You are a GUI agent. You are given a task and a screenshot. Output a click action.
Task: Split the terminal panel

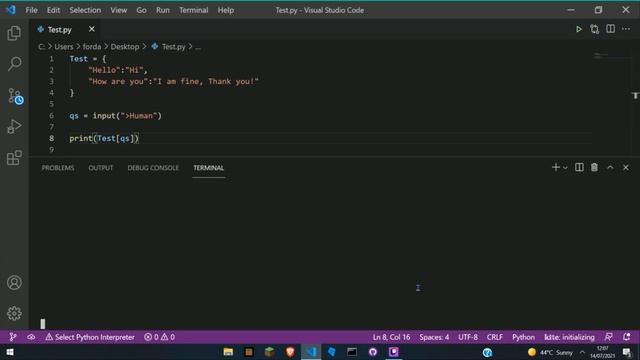click(579, 167)
